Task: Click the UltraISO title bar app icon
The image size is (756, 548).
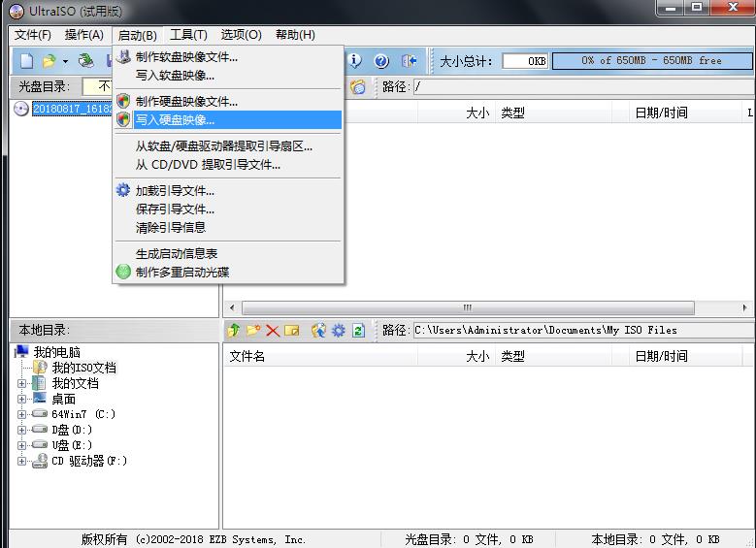Action: pos(16,11)
